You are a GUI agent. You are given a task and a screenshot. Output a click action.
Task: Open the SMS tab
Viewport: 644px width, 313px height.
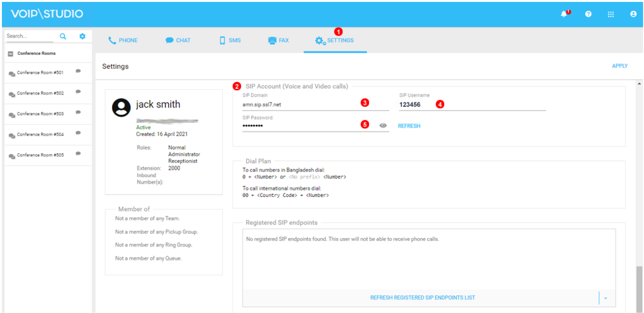(x=230, y=40)
